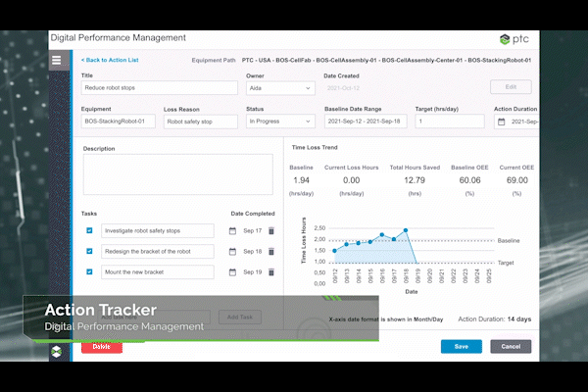The image size is (588, 392).
Task: Delete the Mount the new bracket task
Action: (x=271, y=272)
